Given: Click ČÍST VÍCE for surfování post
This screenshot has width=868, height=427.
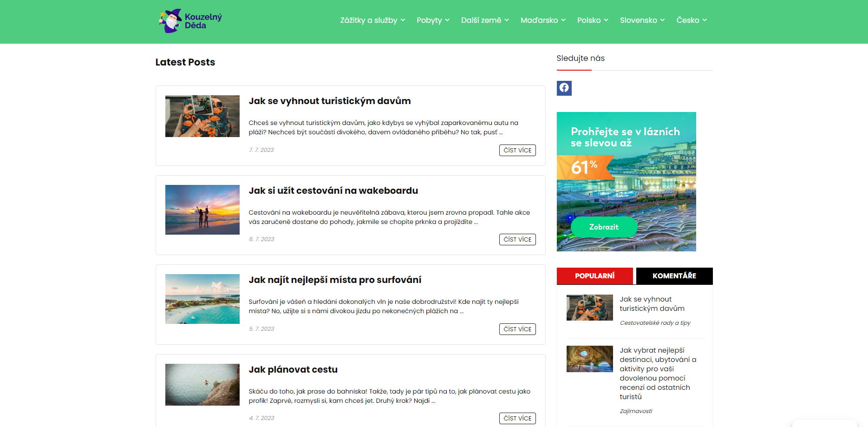Looking at the screenshot, I should [x=517, y=329].
